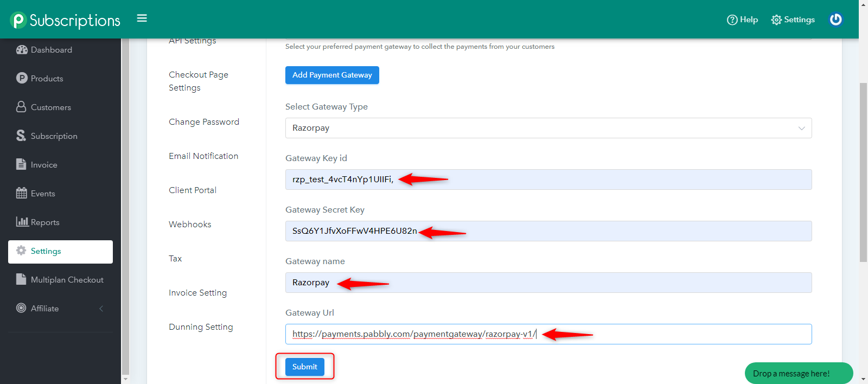868x384 pixels.
Task: Click the Events calendar icon
Action: (x=22, y=193)
